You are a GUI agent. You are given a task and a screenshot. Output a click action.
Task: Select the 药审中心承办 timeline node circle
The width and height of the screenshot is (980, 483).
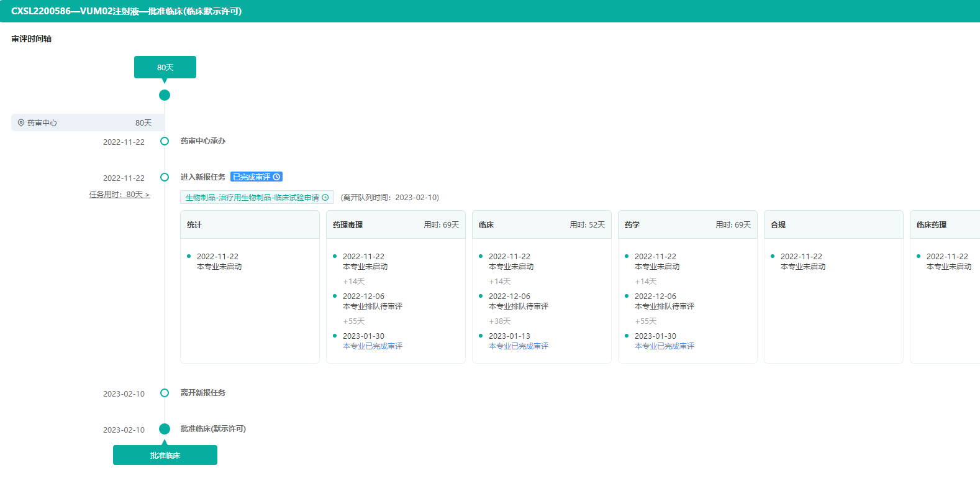[165, 141]
